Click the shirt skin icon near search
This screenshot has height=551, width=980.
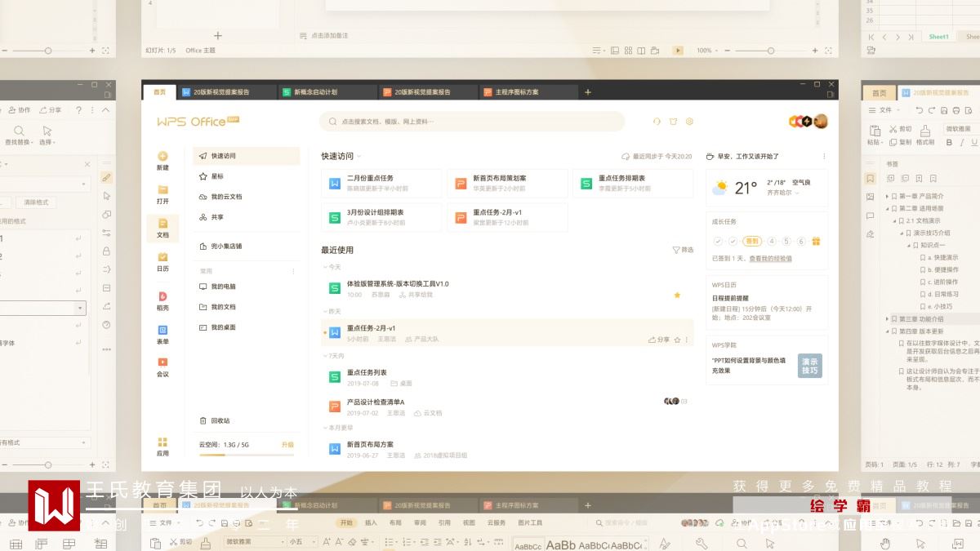673,122
